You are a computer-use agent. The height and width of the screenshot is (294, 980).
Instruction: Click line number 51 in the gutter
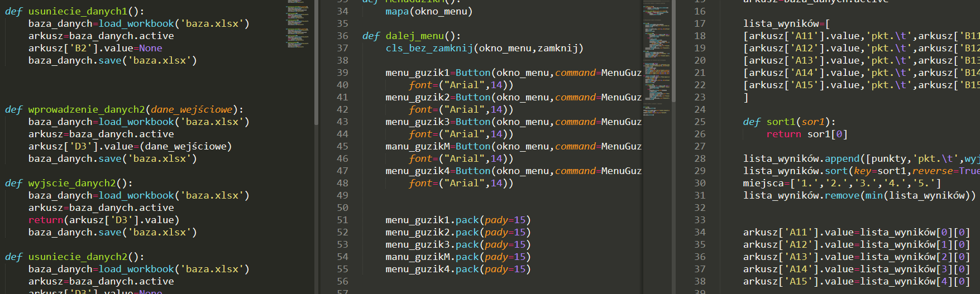[x=342, y=220]
